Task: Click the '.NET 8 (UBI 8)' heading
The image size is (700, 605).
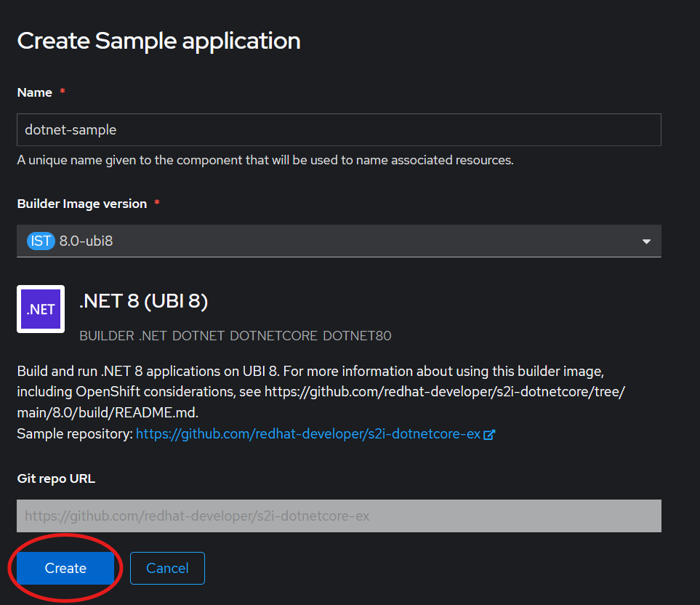Action: pos(143,301)
